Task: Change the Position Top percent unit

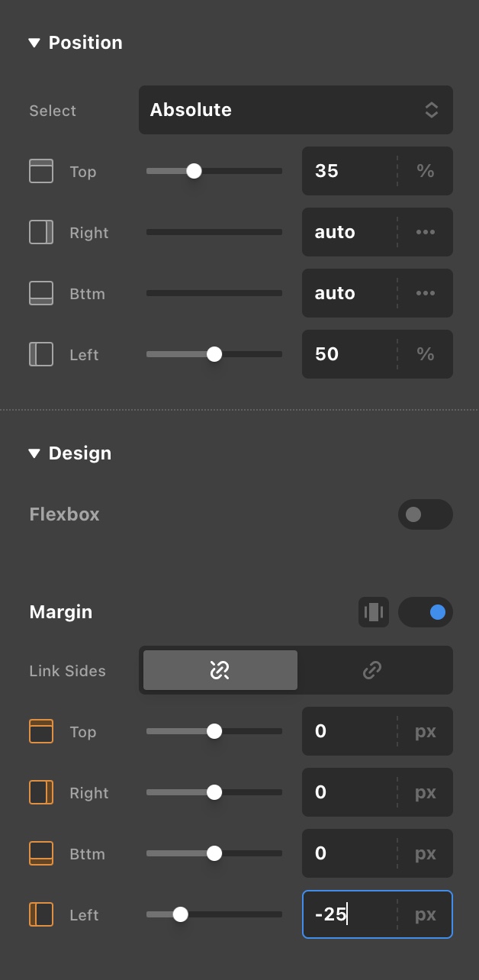Action: [425, 171]
